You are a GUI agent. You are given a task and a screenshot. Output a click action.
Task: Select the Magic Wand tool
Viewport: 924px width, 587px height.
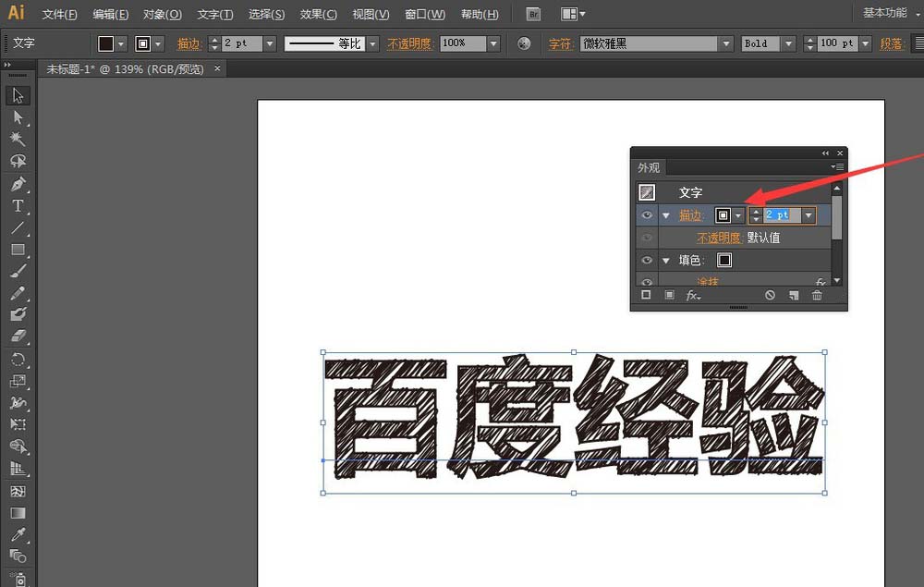[18, 139]
